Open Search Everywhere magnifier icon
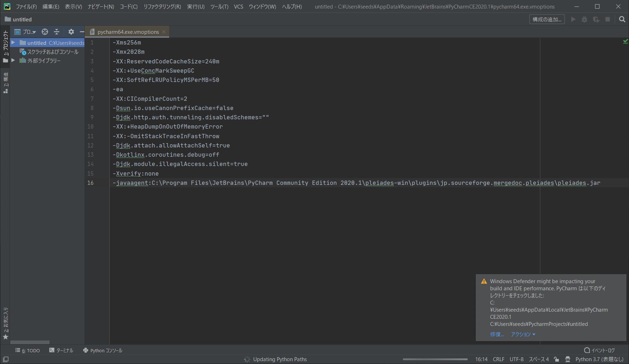 click(x=622, y=19)
